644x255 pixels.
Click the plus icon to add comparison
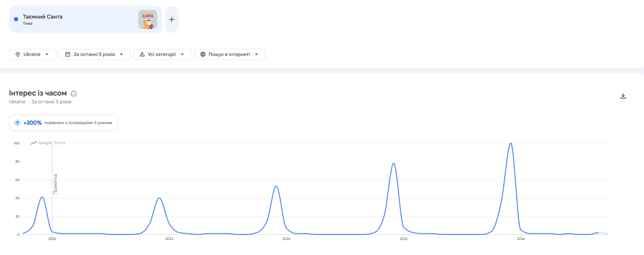172,19
